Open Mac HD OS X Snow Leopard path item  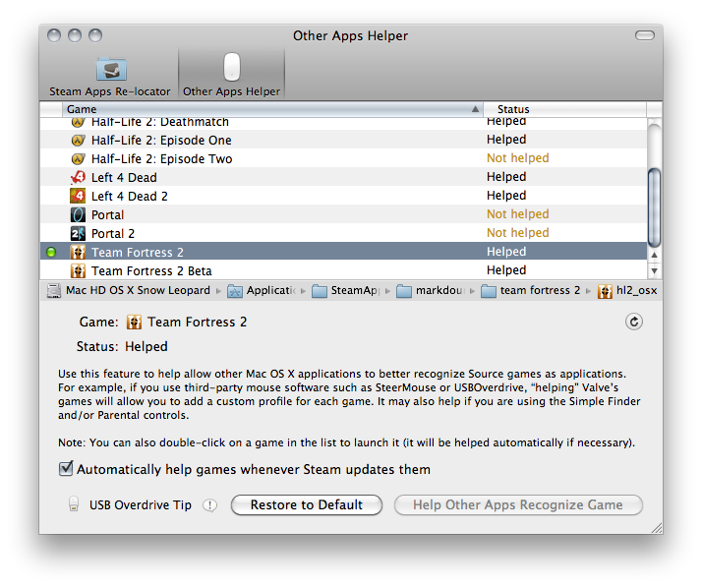coord(129,291)
